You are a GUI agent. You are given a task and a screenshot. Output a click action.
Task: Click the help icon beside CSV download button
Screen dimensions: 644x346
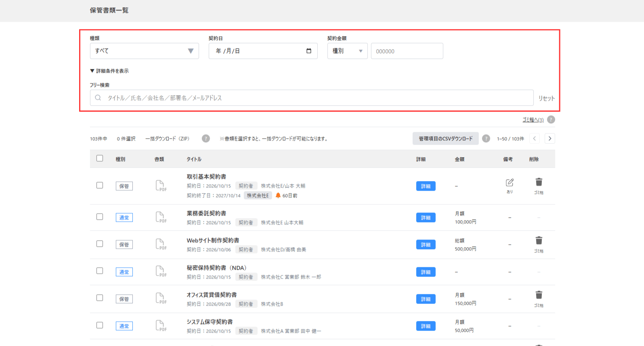point(486,139)
